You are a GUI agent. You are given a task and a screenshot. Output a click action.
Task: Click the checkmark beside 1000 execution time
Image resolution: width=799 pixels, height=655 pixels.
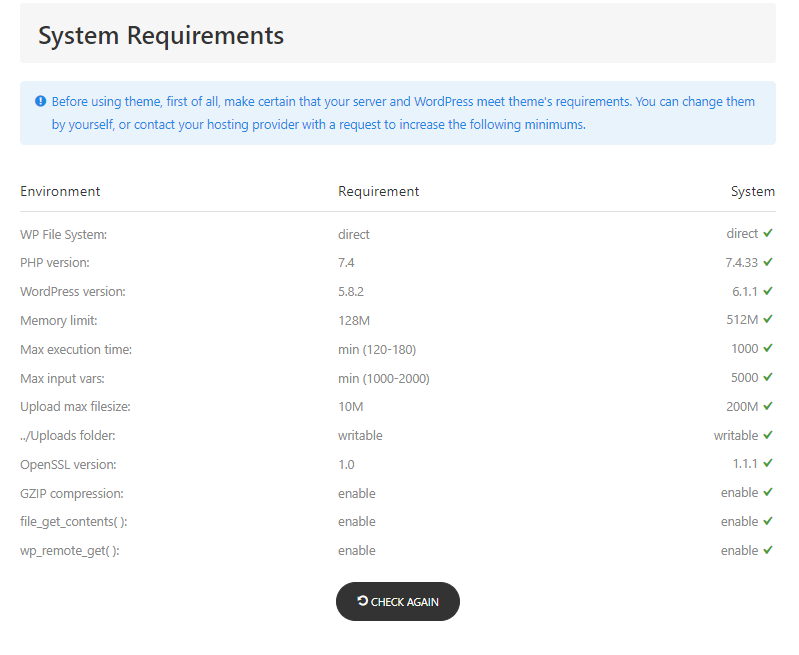[x=768, y=348]
